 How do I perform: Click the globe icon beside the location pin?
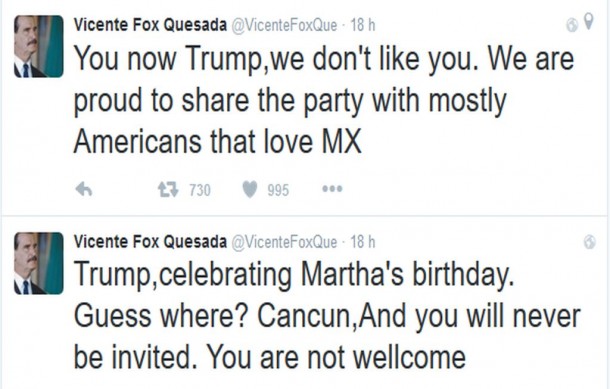pos(572,26)
